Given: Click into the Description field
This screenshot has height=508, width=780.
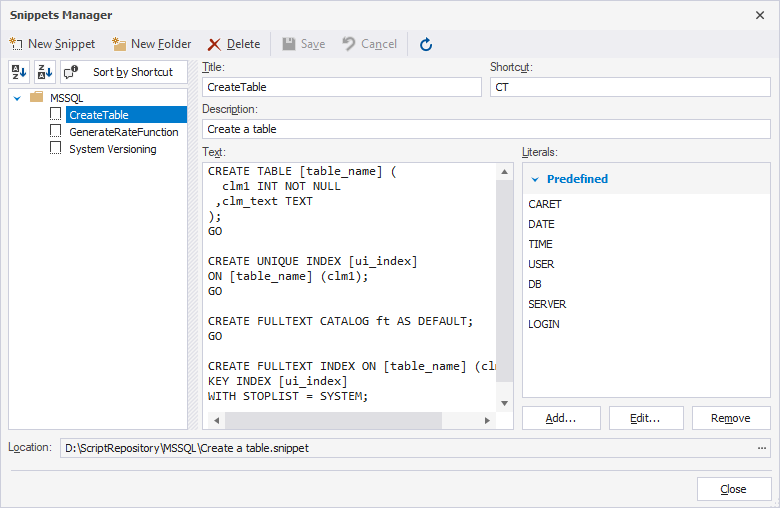Looking at the screenshot, I should [486, 129].
